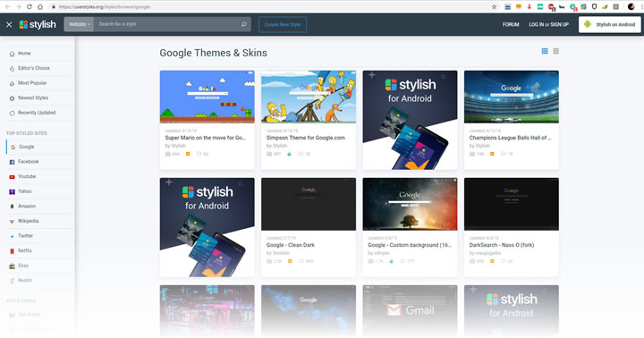
Task: Click the Amazon sidebar icon
Action: [12, 207]
